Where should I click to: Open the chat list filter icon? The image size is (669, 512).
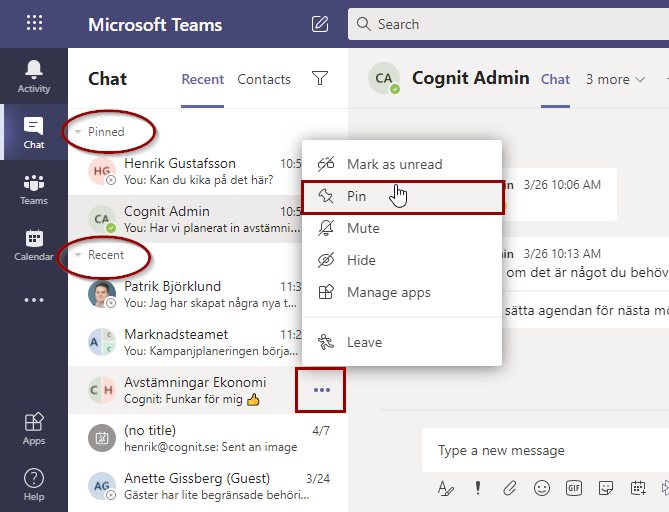pyautogui.click(x=320, y=79)
